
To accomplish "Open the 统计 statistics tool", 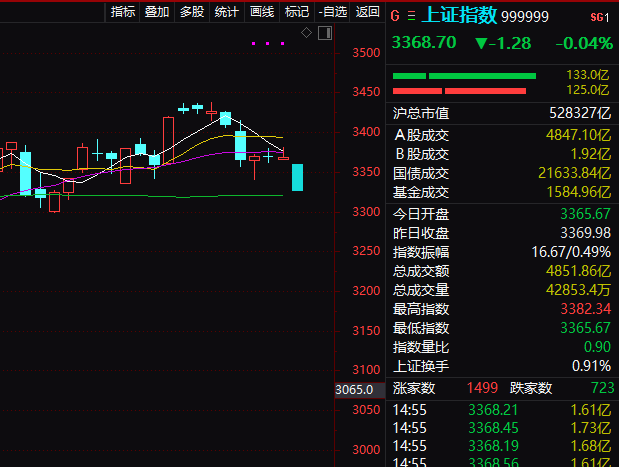I will pos(227,12).
